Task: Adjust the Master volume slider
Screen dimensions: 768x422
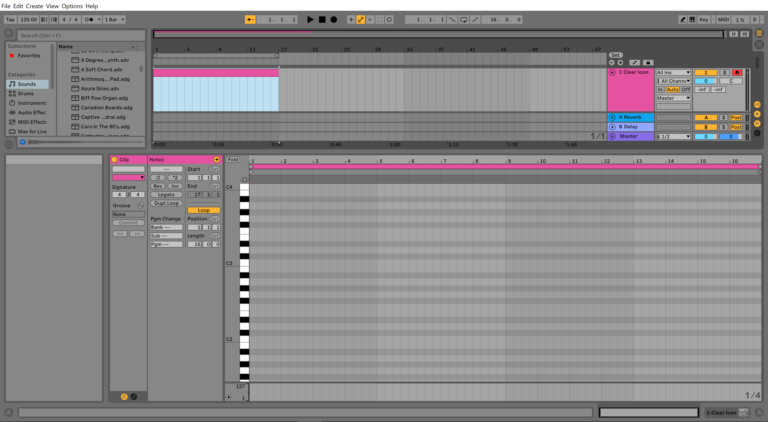Action: pos(706,137)
